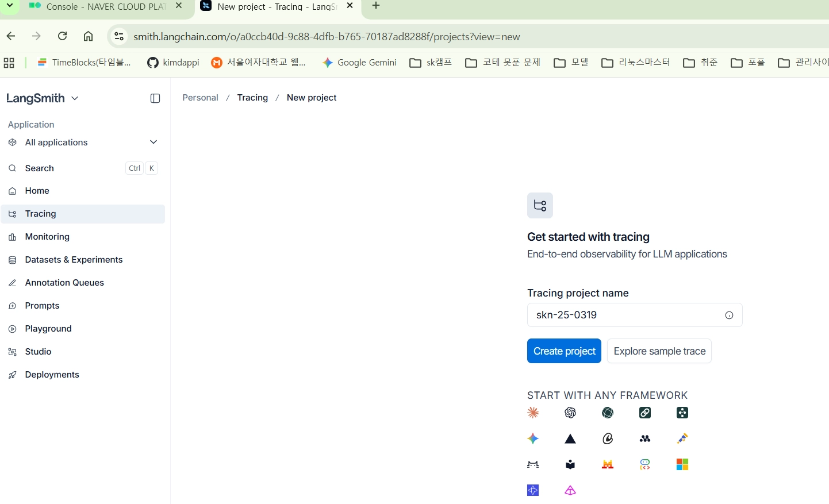Close the Console - NAVER CLOUD tab

coord(179,6)
